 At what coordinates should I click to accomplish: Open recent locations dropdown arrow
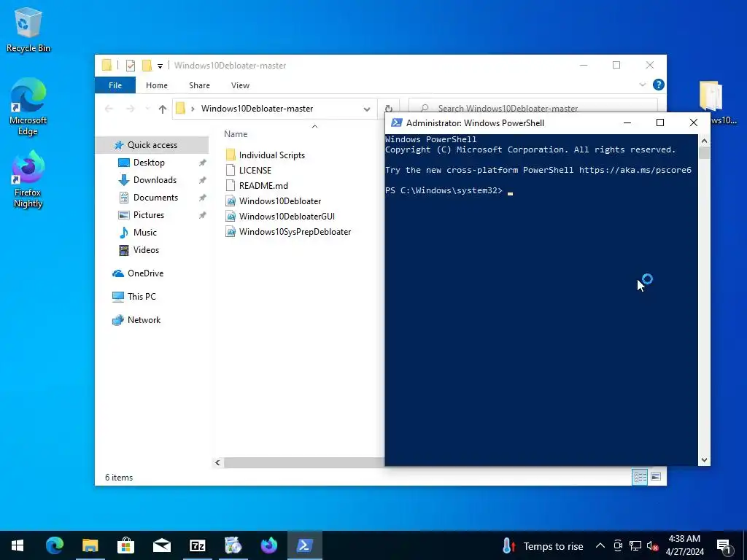click(x=147, y=109)
